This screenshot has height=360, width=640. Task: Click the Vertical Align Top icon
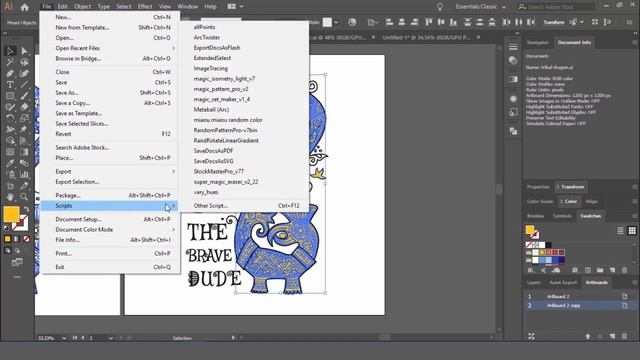(428, 22)
